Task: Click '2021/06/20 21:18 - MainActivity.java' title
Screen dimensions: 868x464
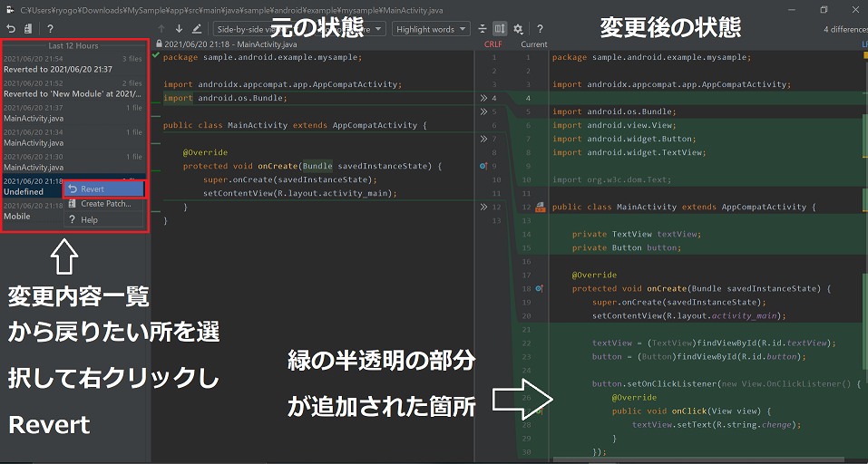Action: 231,44
